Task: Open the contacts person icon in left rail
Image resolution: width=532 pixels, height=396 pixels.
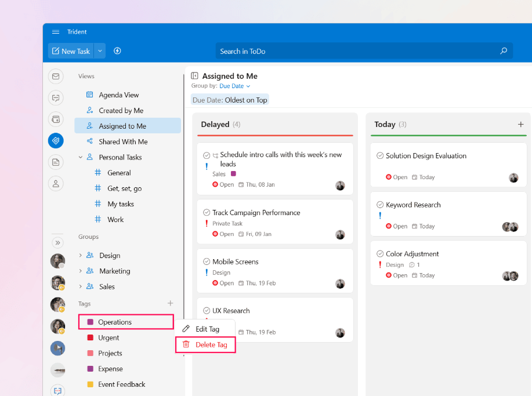Action: 56,184
